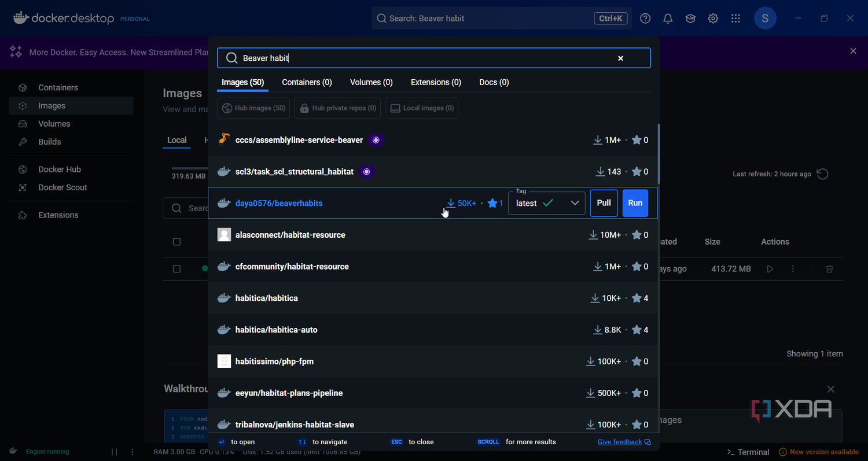Run the local image with play icon
This screenshot has width=868, height=461.
click(770, 269)
